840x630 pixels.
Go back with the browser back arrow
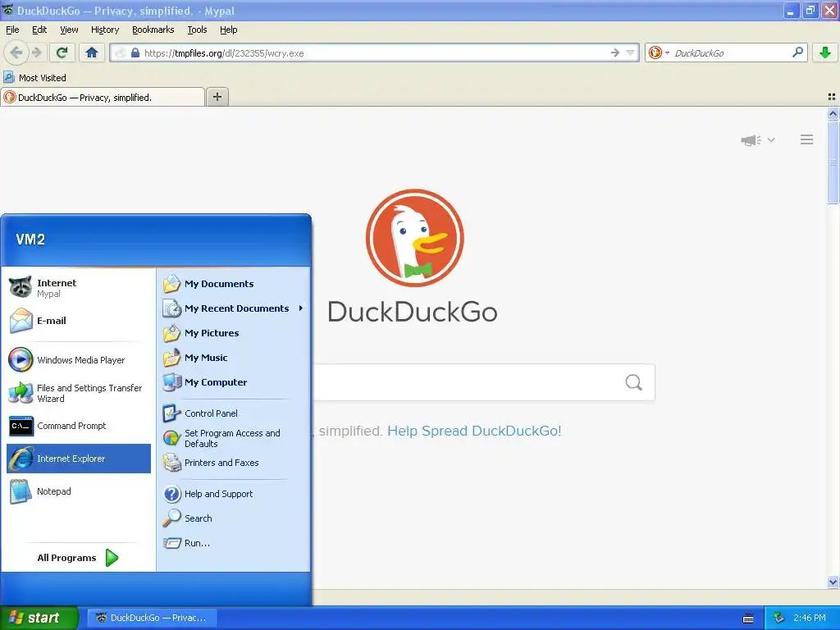(16, 52)
